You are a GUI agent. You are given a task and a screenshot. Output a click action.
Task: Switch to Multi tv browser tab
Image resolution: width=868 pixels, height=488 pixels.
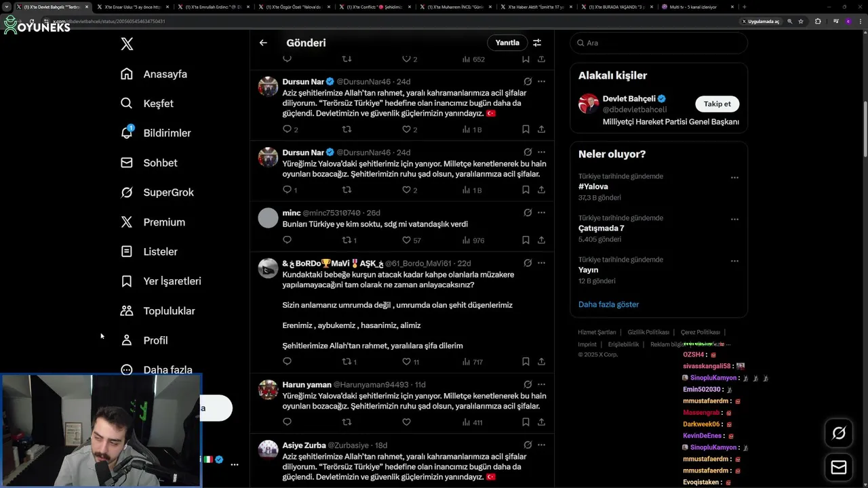(x=697, y=7)
